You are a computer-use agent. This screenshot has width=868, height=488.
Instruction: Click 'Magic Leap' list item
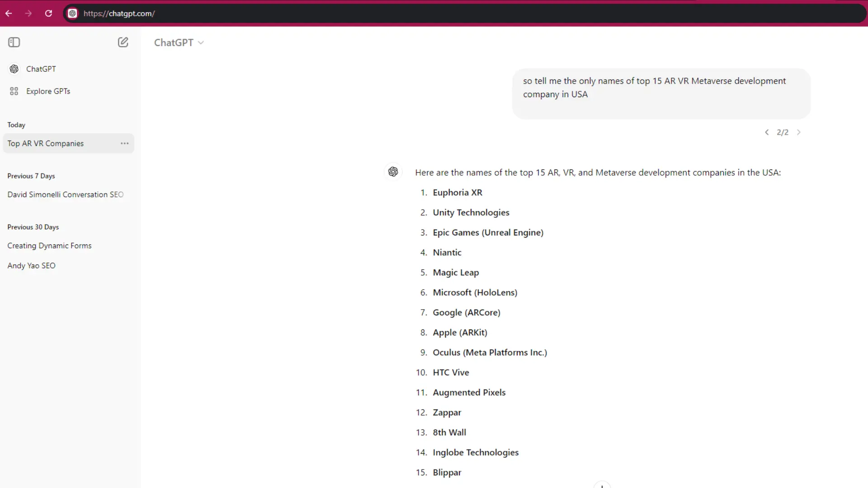pos(456,272)
